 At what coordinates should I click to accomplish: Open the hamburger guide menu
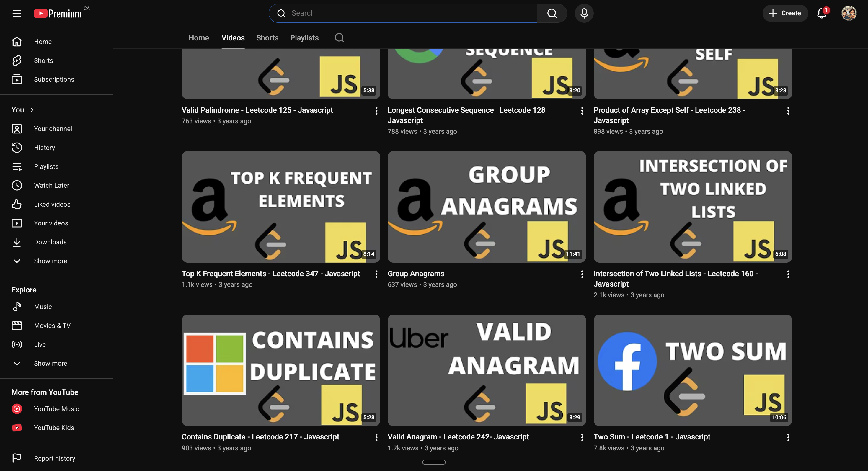tap(17, 13)
